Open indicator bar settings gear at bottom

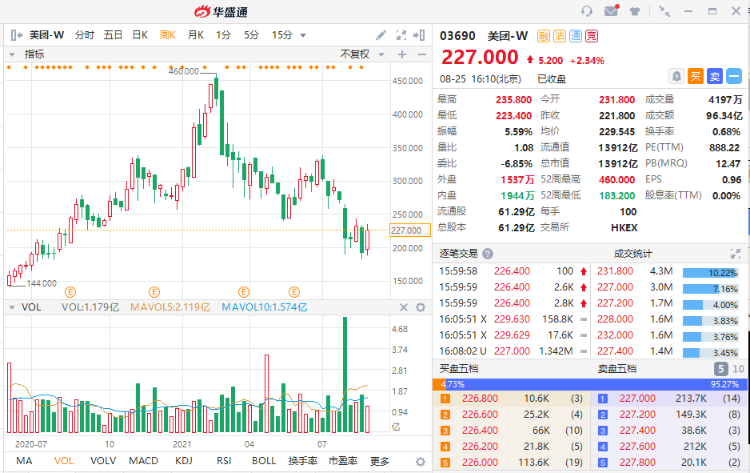(420, 462)
